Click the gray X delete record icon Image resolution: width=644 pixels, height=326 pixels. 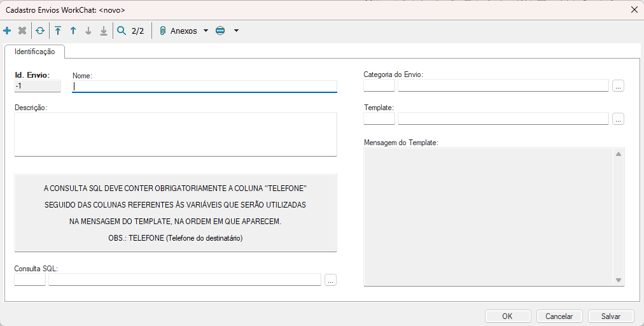[22, 31]
